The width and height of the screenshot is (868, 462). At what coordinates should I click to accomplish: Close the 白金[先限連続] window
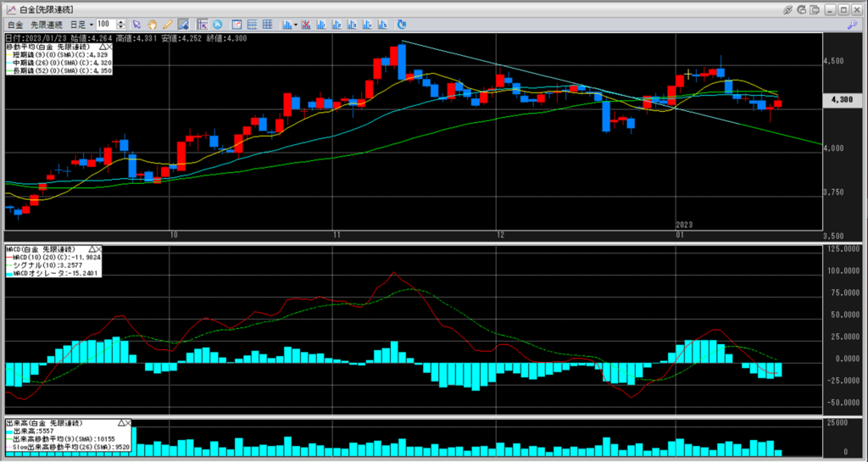point(856,9)
